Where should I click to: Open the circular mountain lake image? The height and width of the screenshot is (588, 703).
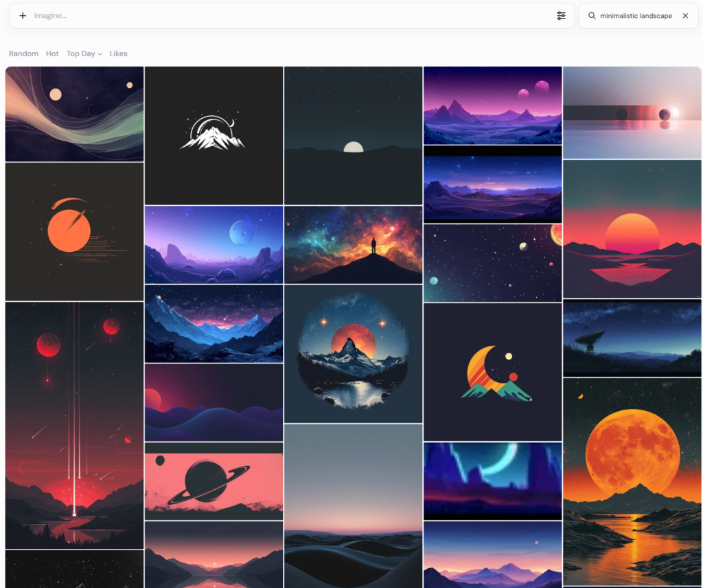[353, 354]
